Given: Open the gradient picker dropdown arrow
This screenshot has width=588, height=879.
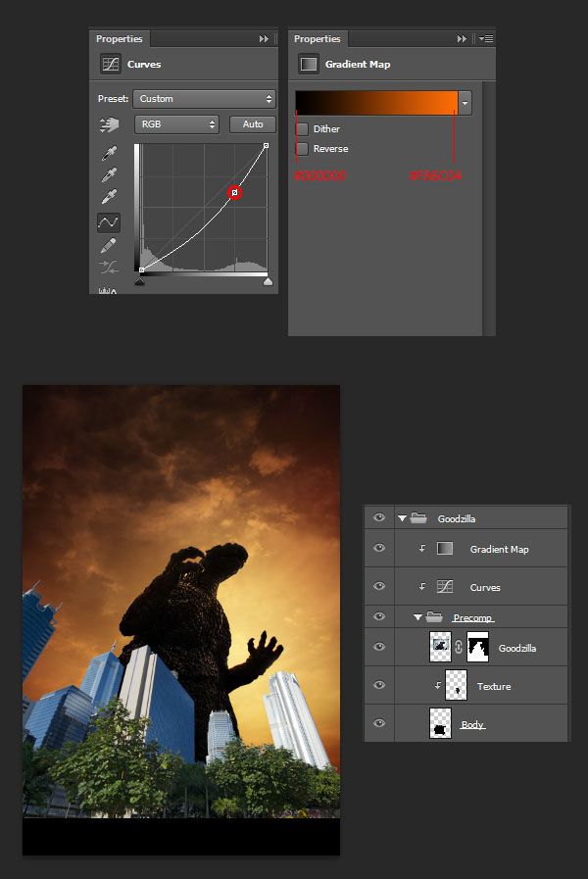Looking at the screenshot, I should click(x=465, y=103).
